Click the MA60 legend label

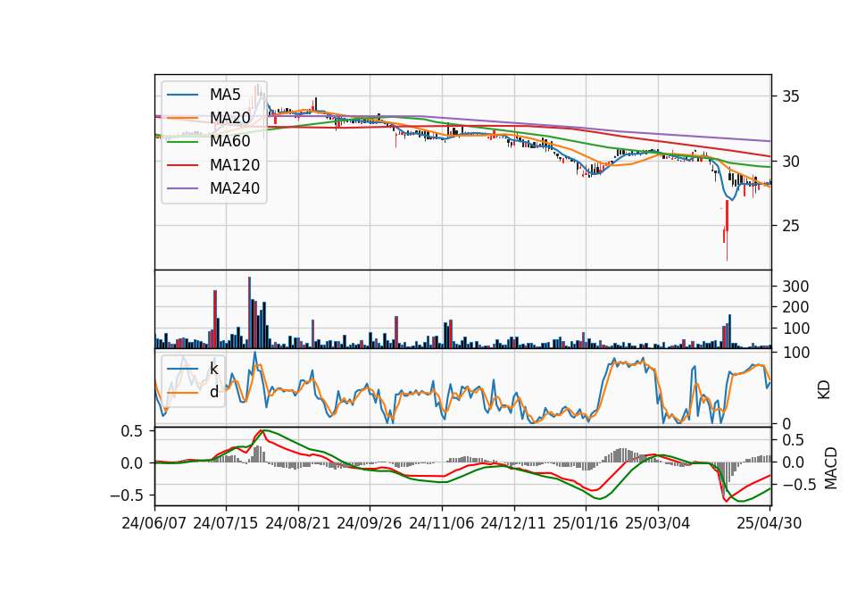(229, 142)
